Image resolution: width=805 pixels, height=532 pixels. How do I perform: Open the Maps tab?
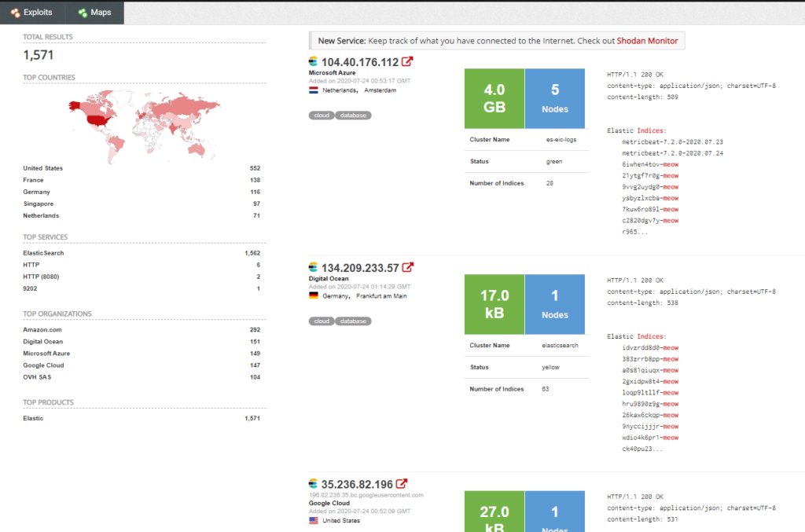[94, 13]
